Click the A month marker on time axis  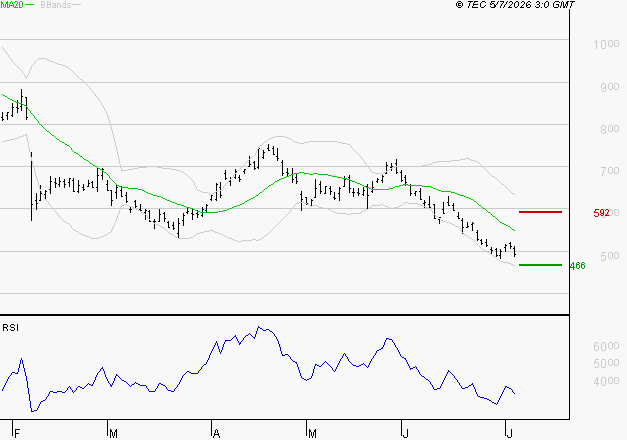pos(216,434)
